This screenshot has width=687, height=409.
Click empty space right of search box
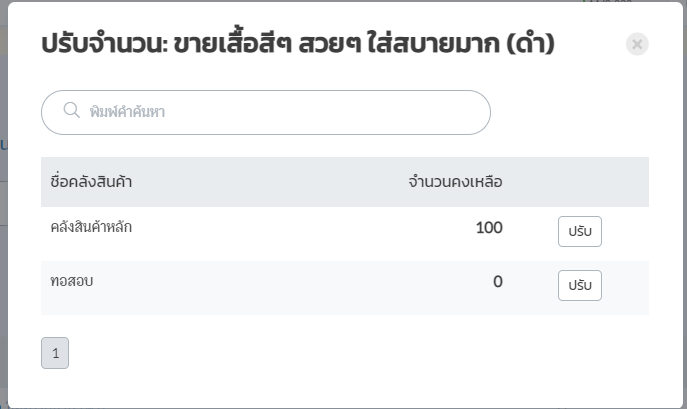point(570,112)
